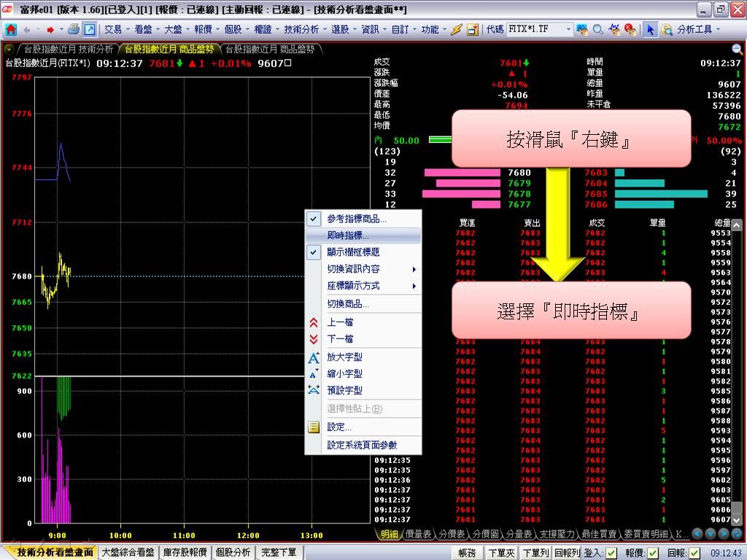Toggle the 回報 checkbox in status bar

694,553
